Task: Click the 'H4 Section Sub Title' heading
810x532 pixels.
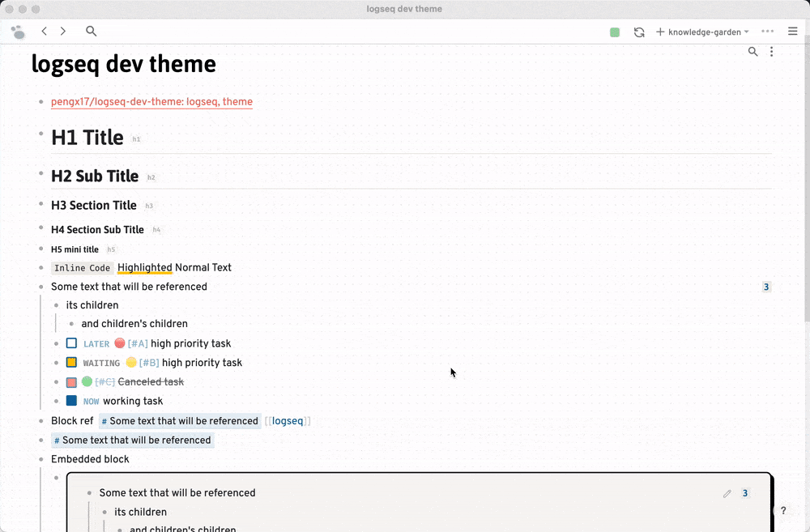Action: tap(97, 230)
